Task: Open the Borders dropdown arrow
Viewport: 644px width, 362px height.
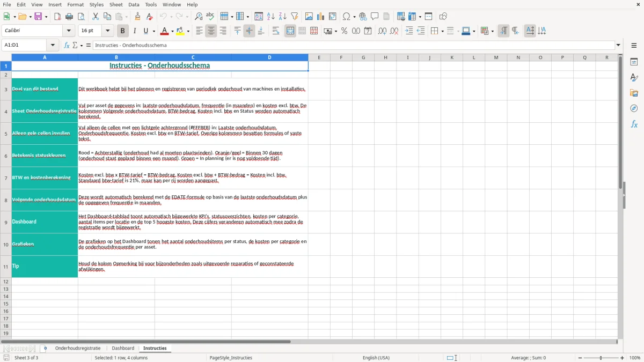Action: point(442,31)
